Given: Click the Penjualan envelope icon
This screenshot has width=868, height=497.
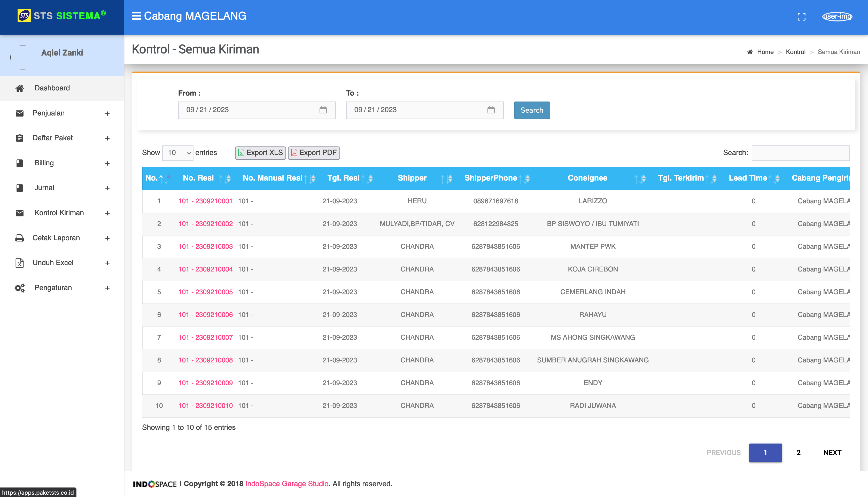Looking at the screenshot, I should (19, 113).
